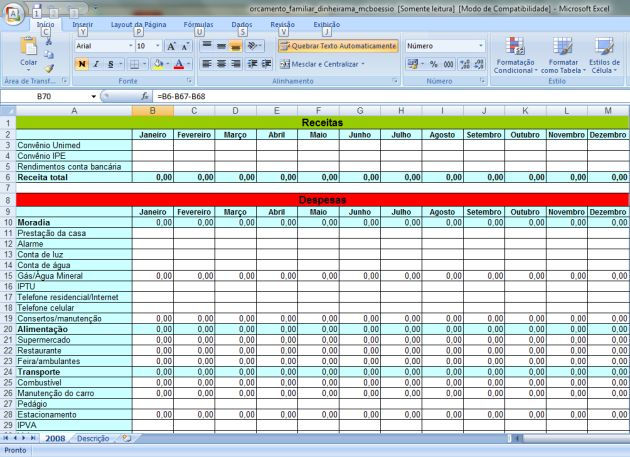The height and width of the screenshot is (457, 630).
Task: Toggle middle vertical alignment
Action: click(x=221, y=46)
